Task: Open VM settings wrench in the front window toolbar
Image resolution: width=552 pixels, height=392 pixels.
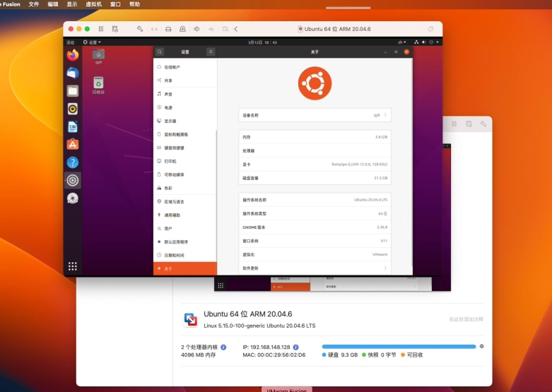Action: click(140, 29)
